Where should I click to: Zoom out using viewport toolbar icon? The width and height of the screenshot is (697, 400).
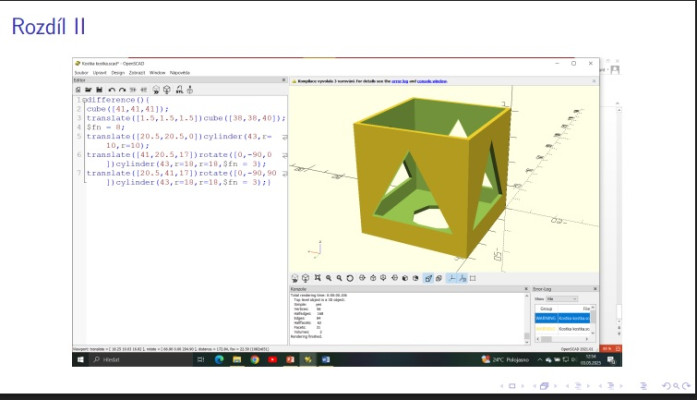[x=339, y=278]
